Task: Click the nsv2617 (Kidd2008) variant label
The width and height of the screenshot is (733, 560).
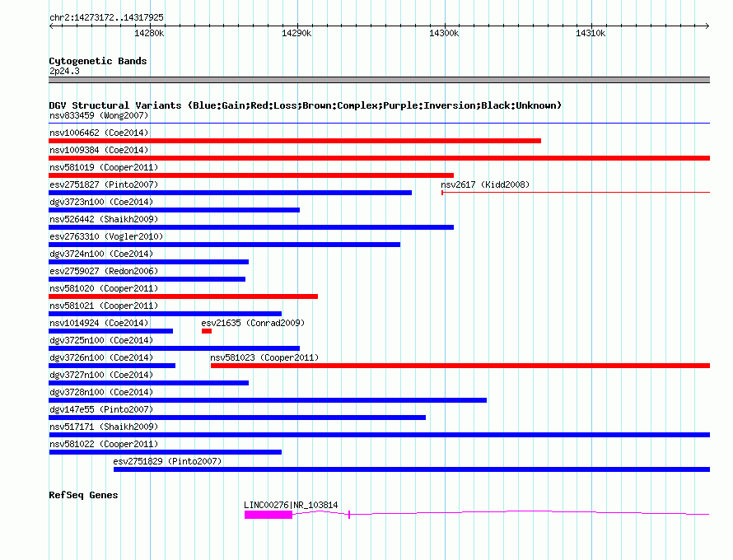Action: 485,184
